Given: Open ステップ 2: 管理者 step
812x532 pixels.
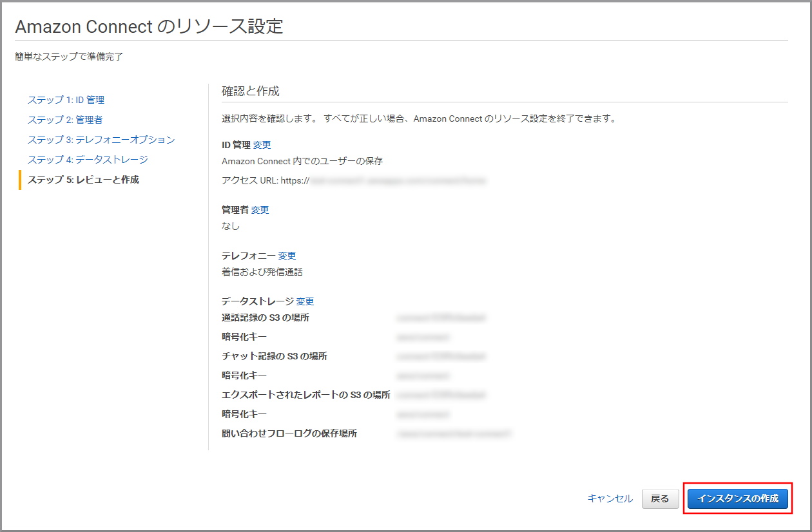Looking at the screenshot, I should (x=65, y=120).
